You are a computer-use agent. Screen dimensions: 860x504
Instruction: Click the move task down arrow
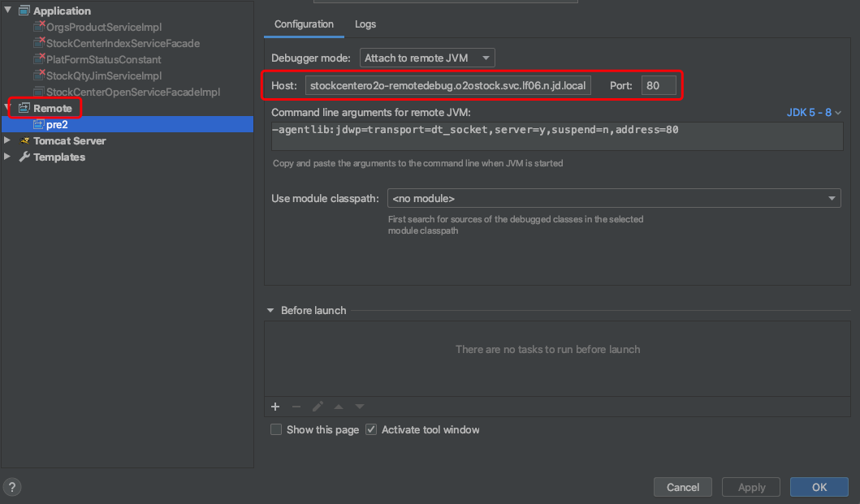point(360,407)
